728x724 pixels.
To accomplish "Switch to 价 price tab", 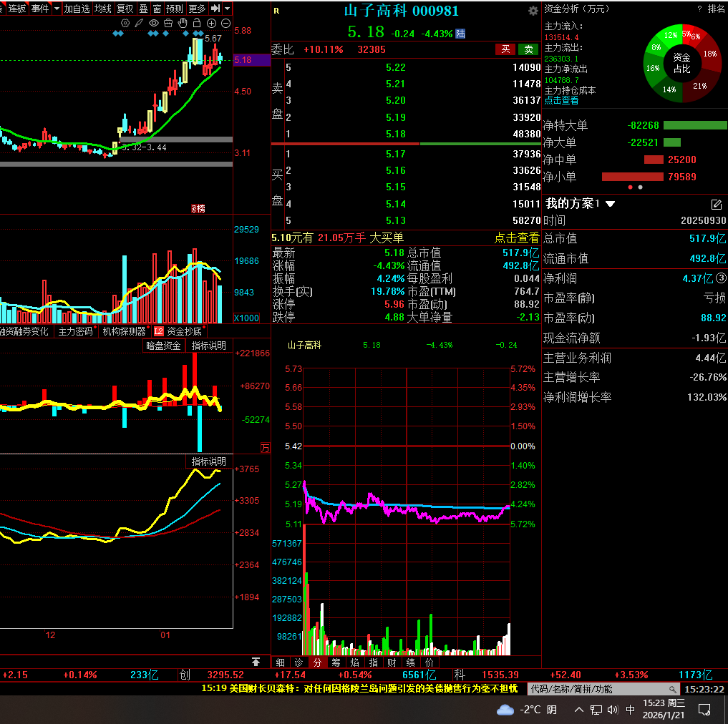I will [x=429, y=662].
